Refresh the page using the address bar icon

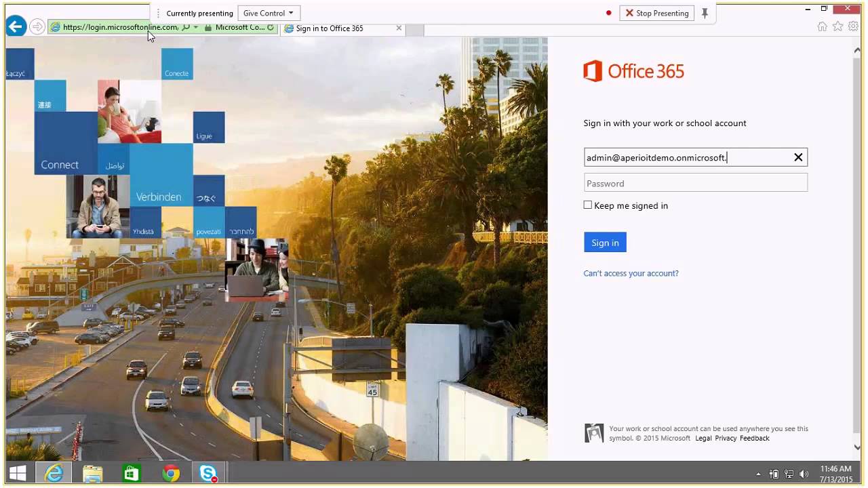[x=271, y=27]
